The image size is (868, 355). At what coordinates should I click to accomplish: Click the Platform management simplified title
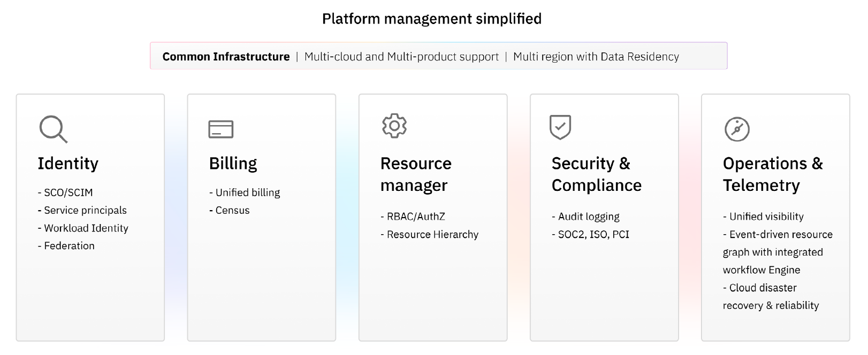pyautogui.click(x=431, y=19)
